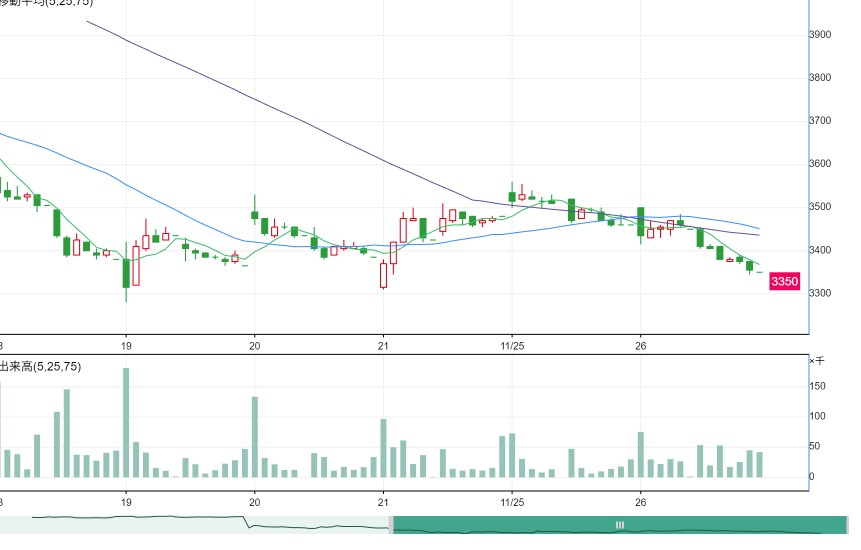Select the tall volume bar at date 20
This screenshot has width=861, height=550.
click(x=255, y=437)
